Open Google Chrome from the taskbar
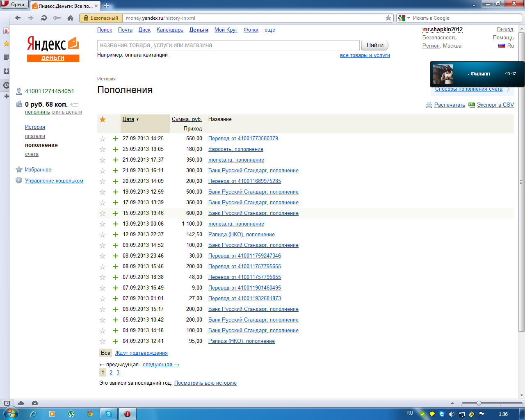525x420 pixels. click(90, 414)
